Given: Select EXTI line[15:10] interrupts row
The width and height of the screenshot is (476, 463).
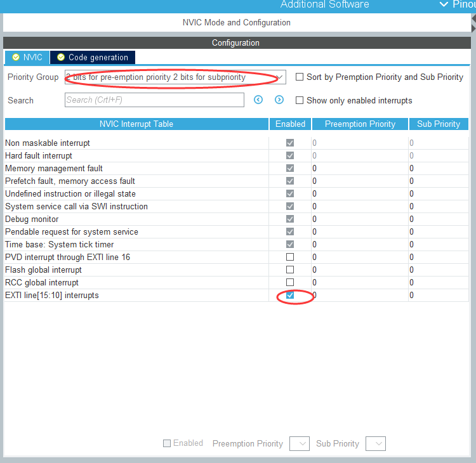Looking at the screenshot, I should pyautogui.click(x=237, y=295).
